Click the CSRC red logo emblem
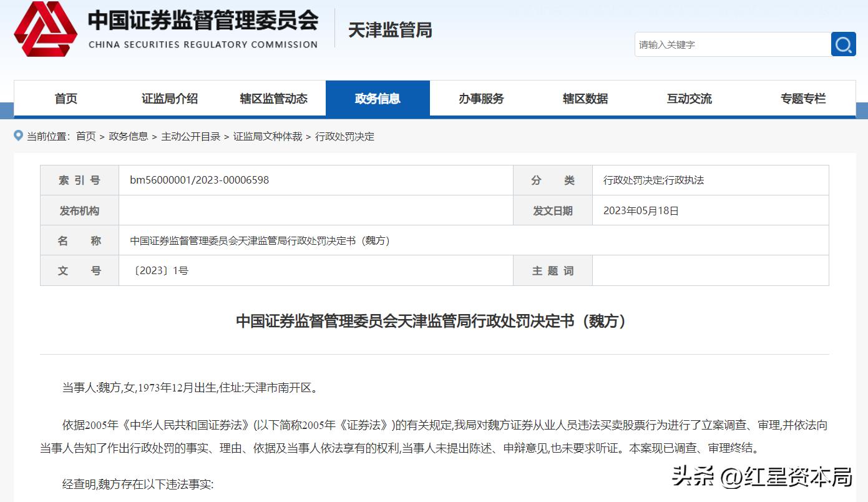 click(x=47, y=28)
